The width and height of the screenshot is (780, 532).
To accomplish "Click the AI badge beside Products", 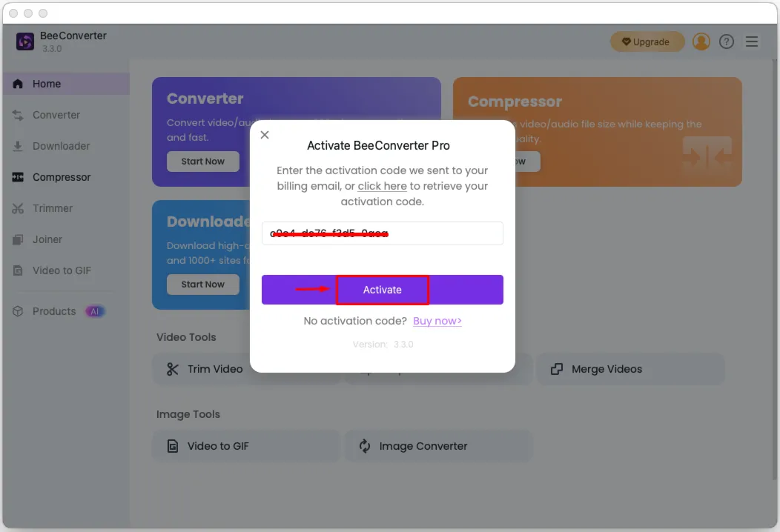I will click(x=94, y=311).
